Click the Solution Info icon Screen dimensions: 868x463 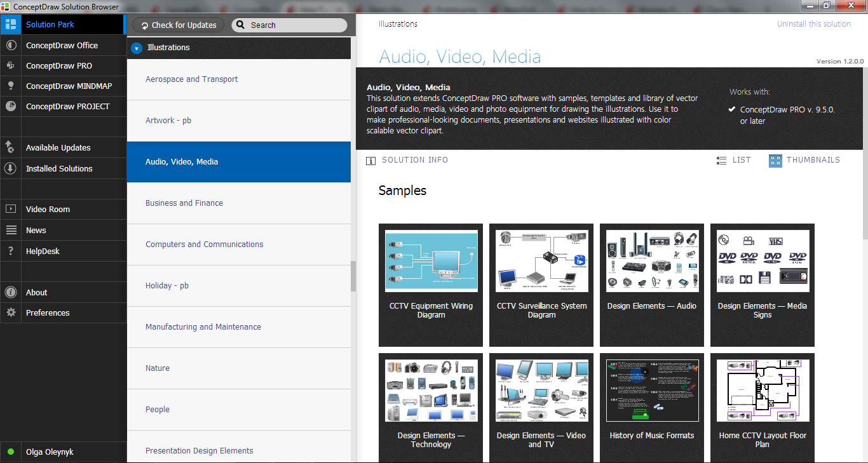pyautogui.click(x=371, y=161)
